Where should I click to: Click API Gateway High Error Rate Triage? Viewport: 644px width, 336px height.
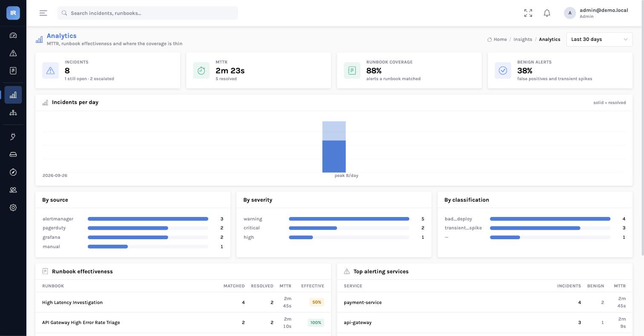tap(81, 322)
